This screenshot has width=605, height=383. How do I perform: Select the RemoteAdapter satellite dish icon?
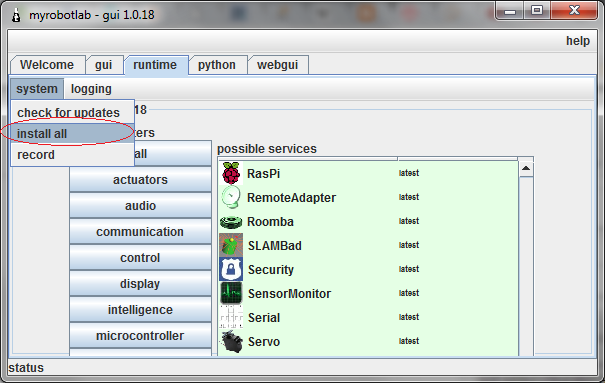231,197
